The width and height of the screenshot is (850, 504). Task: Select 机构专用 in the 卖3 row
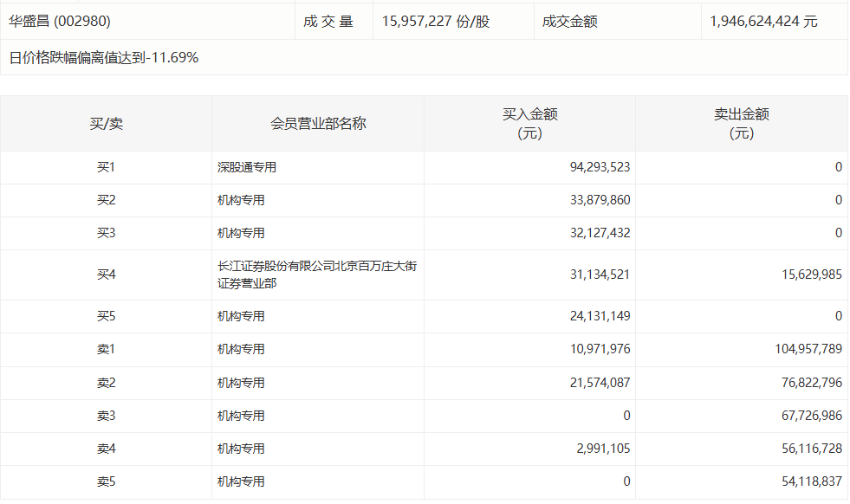click(241, 417)
